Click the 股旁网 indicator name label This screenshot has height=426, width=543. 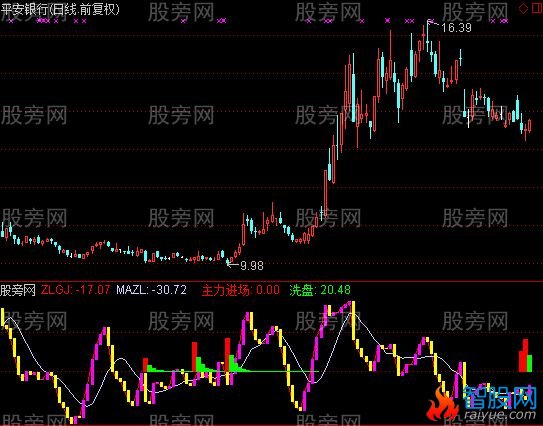tap(18, 290)
